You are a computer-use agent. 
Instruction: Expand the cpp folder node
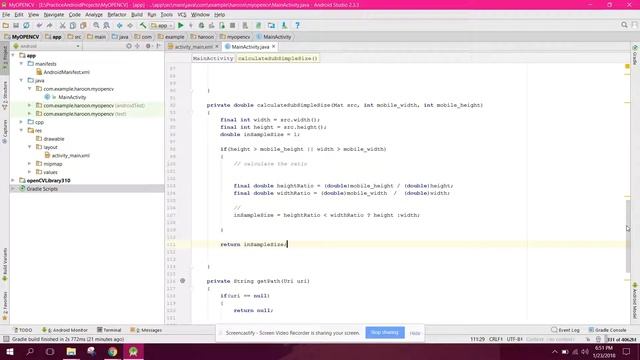click(x=22, y=122)
